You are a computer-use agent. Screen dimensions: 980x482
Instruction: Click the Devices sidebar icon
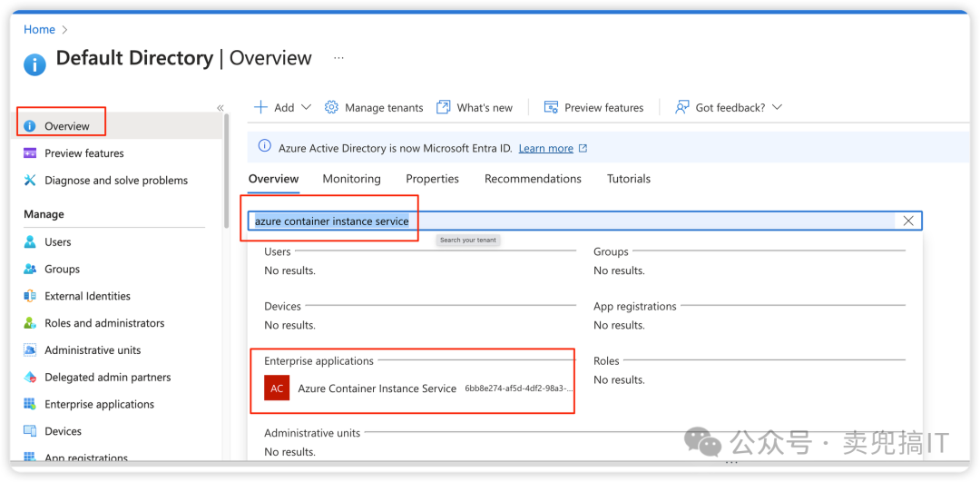click(30, 431)
